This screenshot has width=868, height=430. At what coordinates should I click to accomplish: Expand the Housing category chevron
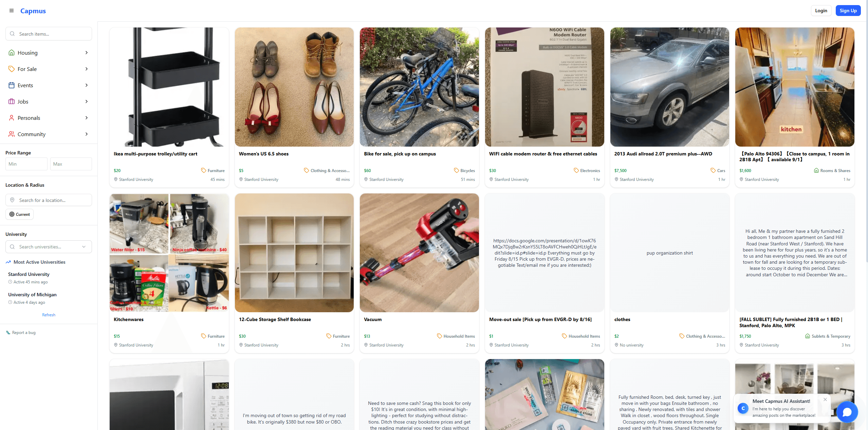87,53
